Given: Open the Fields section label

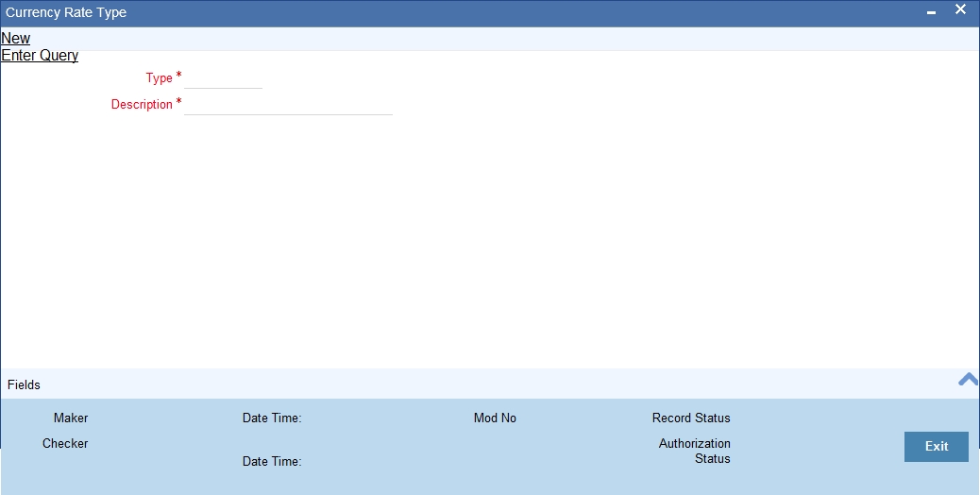Looking at the screenshot, I should coord(24,385).
